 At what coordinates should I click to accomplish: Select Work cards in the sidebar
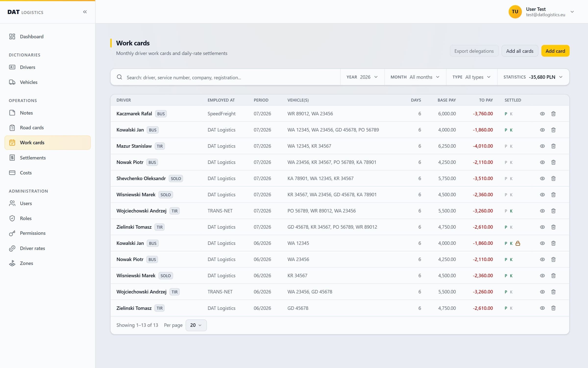point(48,143)
